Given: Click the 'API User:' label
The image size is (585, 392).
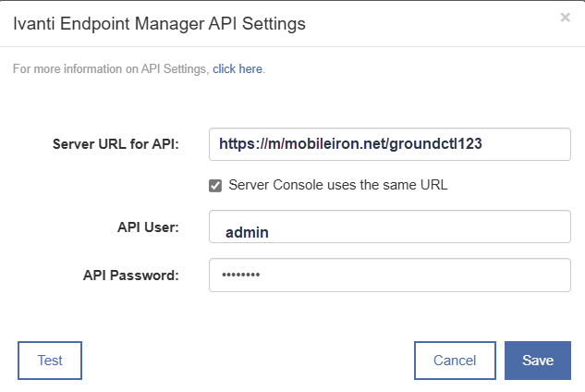Looking at the screenshot, I should click(x=148, y=227).
